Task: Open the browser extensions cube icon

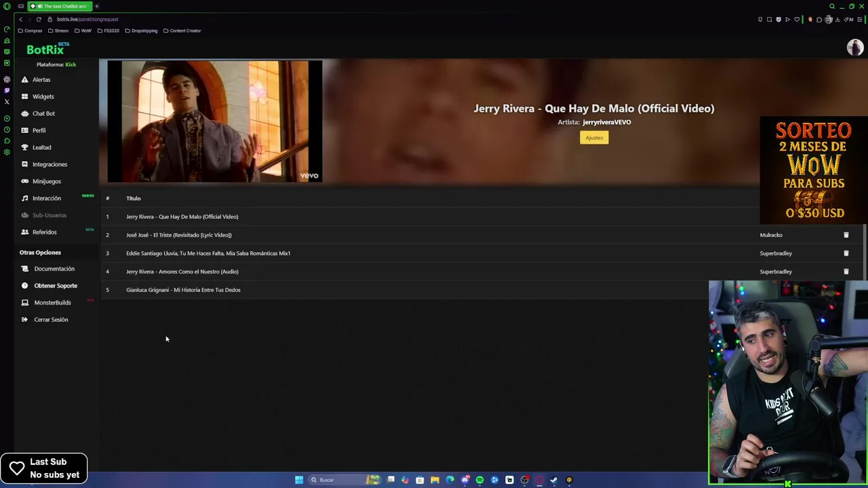Action: [x=819, y=20]
